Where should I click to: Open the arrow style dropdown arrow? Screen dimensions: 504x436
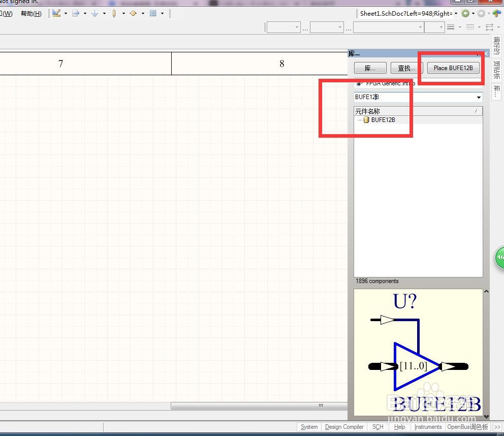click(x=498, y=27)
